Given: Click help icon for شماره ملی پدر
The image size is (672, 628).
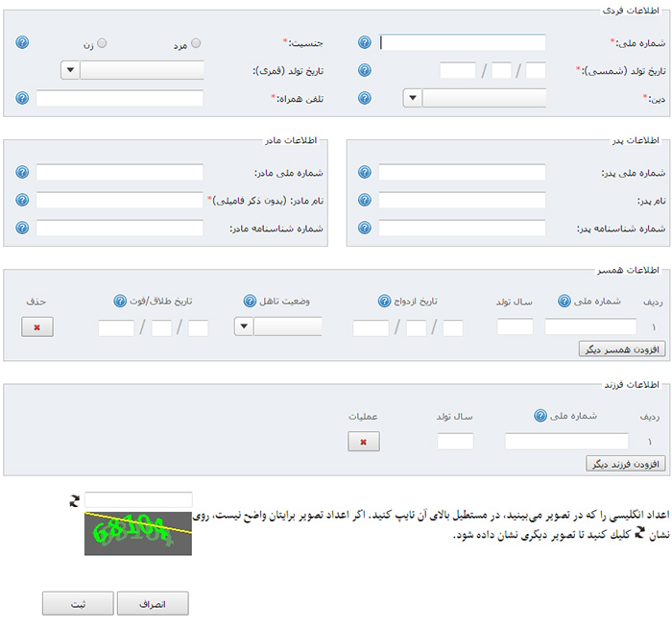Looking at the screenshot, I should click(x=364, y=172).
